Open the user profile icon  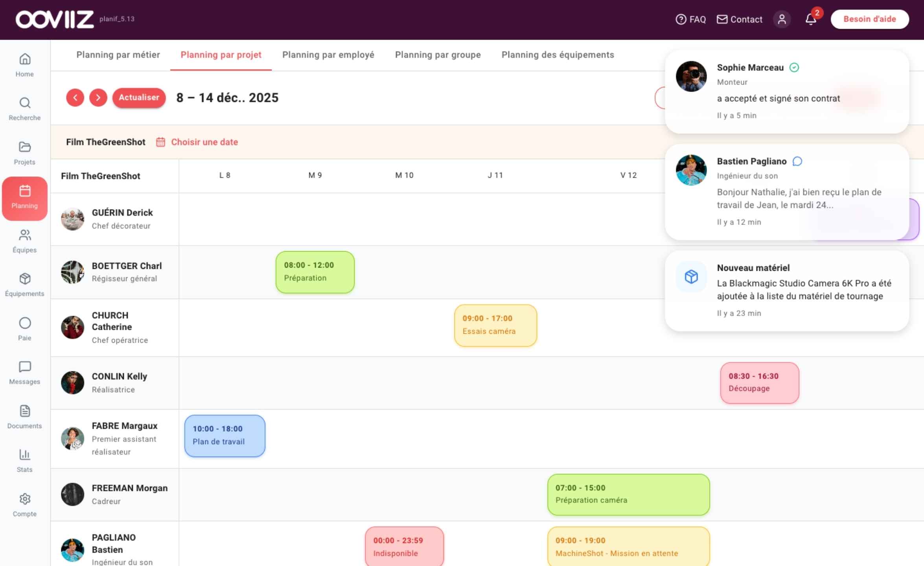click(x=782, y=19)
